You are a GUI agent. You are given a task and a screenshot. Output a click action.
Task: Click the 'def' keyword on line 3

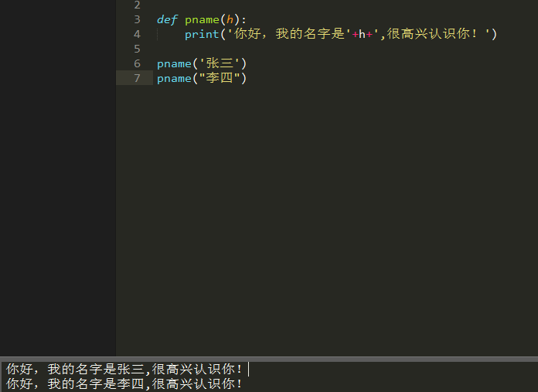167,19
